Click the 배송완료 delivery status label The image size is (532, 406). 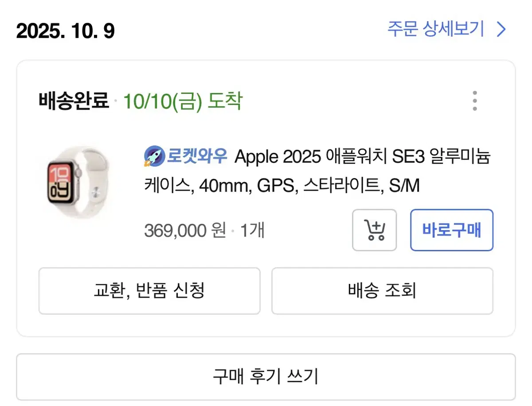73,101
